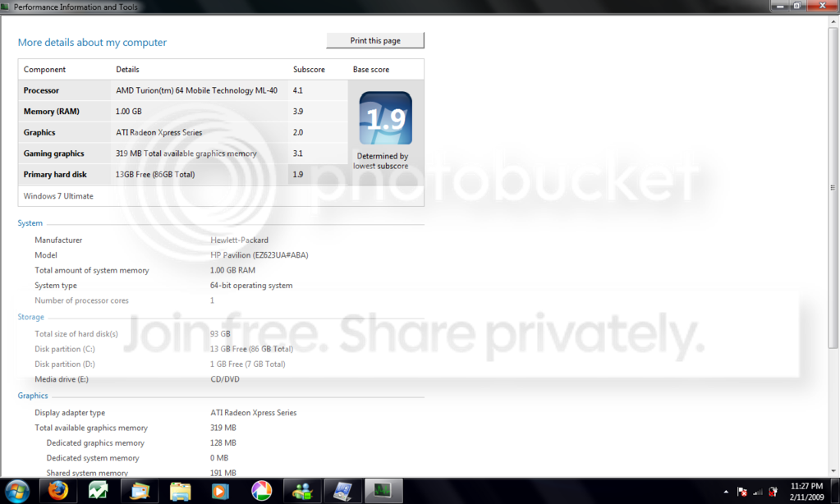Click '1.00 GB RAM' system memory value
The height and width of the screenshot is (504, 840).
pyautogui.click(x=232, y=271)
